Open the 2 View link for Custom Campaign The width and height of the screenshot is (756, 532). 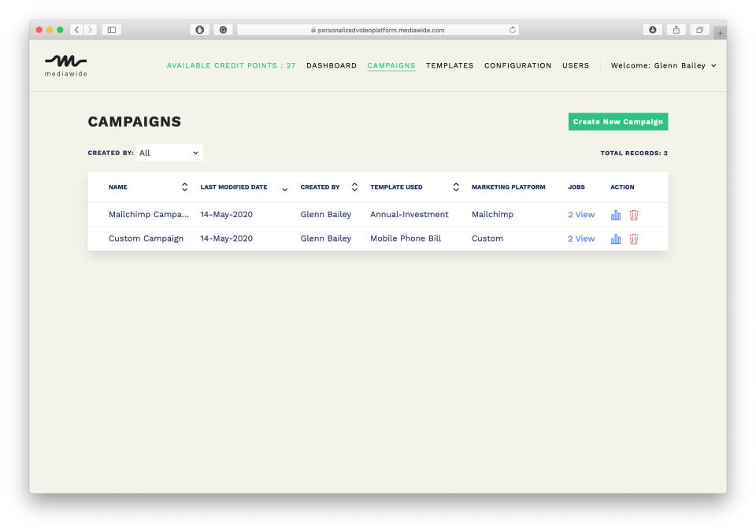580,238
